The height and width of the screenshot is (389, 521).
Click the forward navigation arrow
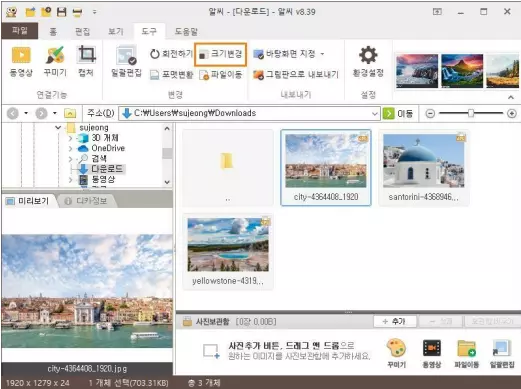tap(41, 113)
